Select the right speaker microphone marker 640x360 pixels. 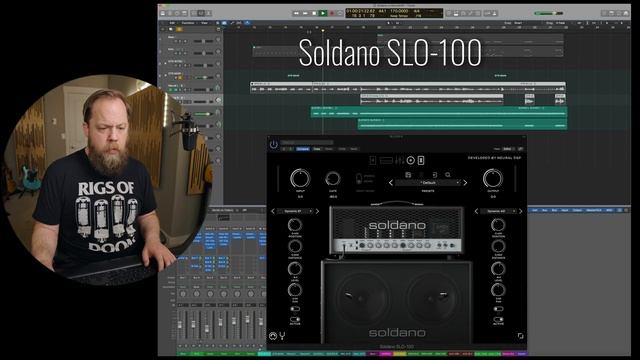tap(443, 293)
